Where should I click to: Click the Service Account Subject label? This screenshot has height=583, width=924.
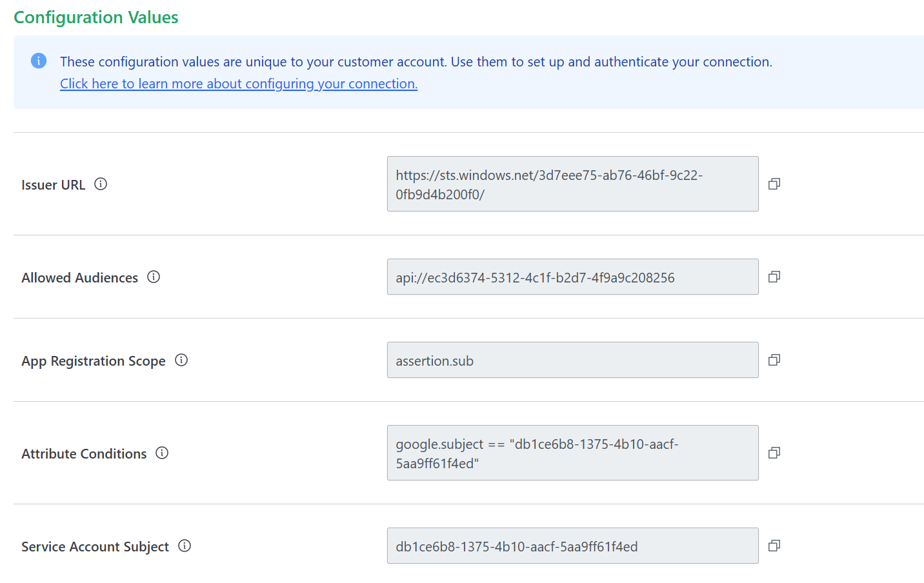click(x=95, y=547)
